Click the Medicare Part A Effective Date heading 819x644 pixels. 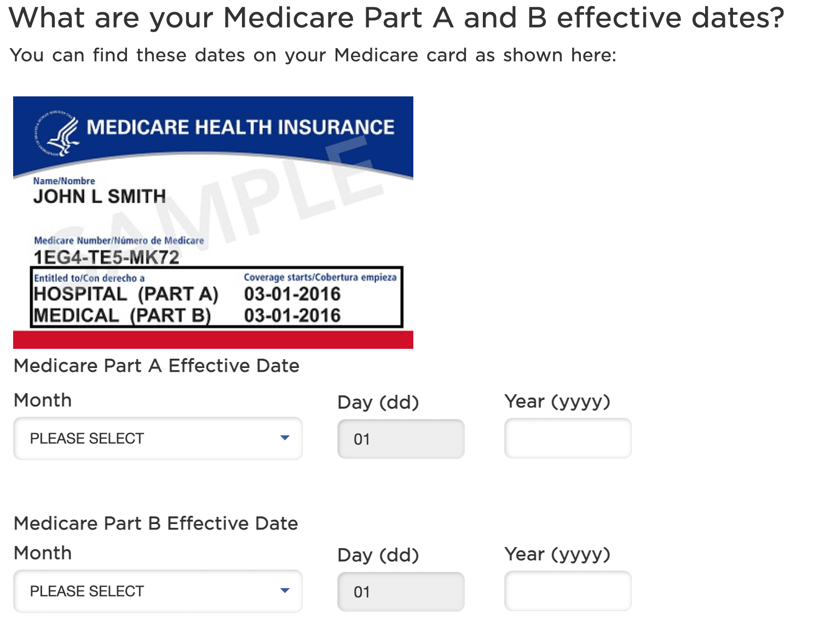pos(156,366)
